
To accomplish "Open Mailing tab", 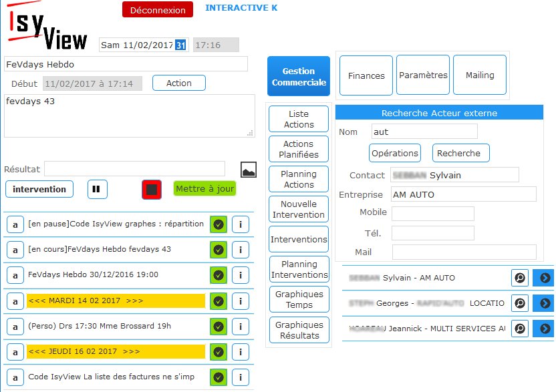I will click(480, 75).
